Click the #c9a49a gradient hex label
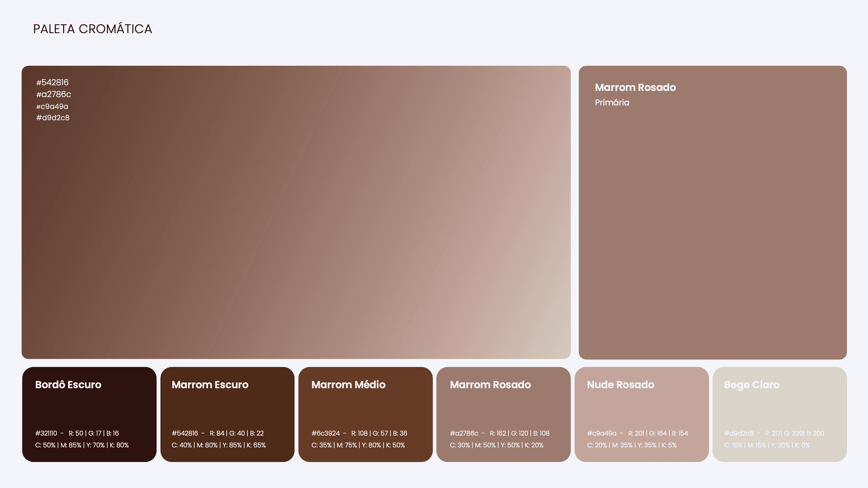This screenshot has height=488, width=868. point(52,107)
